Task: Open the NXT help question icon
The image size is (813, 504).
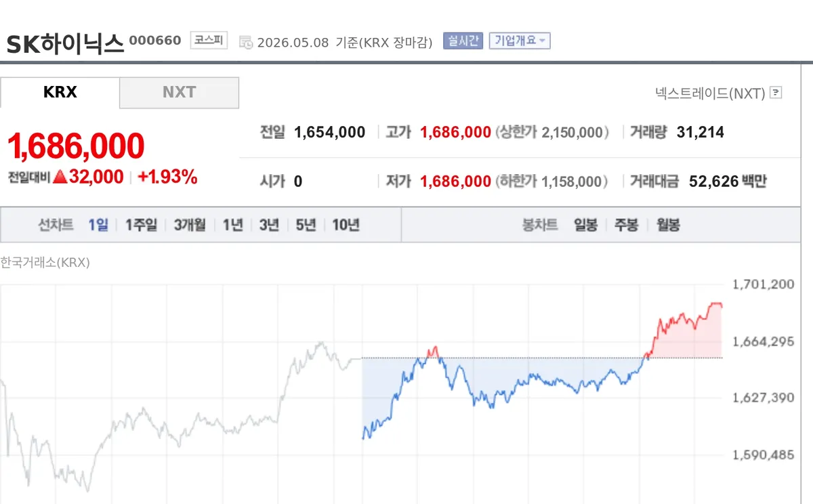Action: click(x=776, y=93)
